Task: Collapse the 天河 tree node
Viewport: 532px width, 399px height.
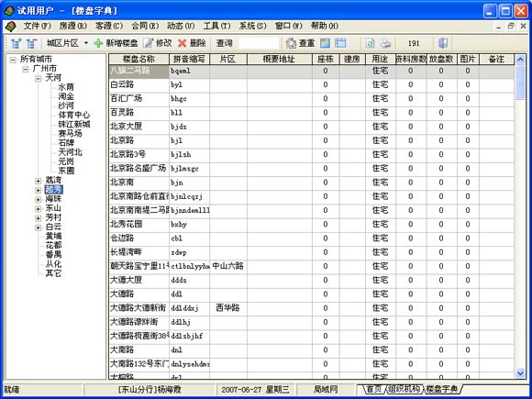Action: click(38, 78)
